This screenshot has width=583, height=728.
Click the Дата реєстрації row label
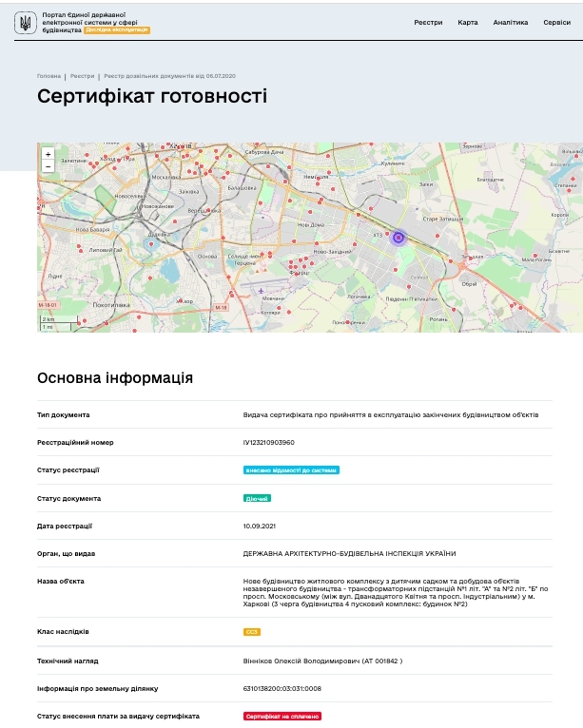[x=65, y=526]
